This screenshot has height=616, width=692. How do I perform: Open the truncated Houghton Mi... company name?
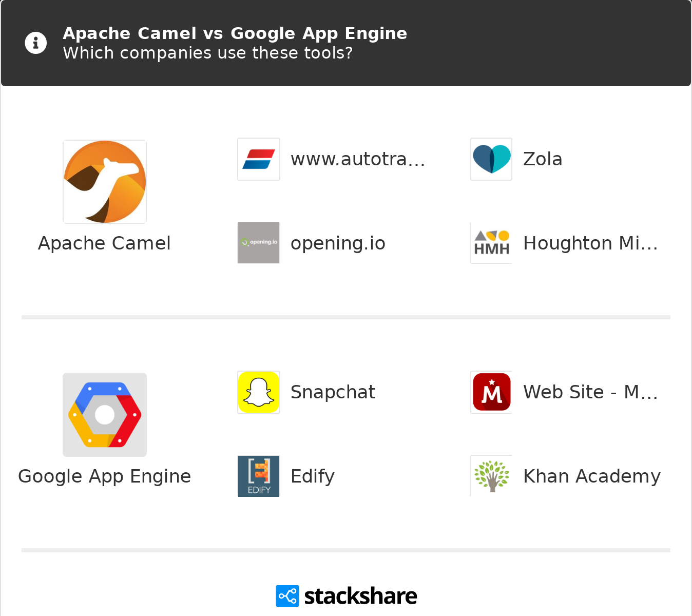coord(590,243)
